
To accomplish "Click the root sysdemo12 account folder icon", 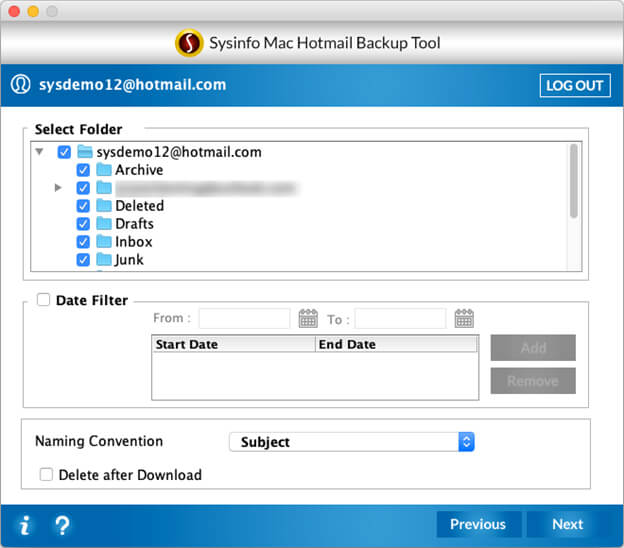I will click(85, 151).
